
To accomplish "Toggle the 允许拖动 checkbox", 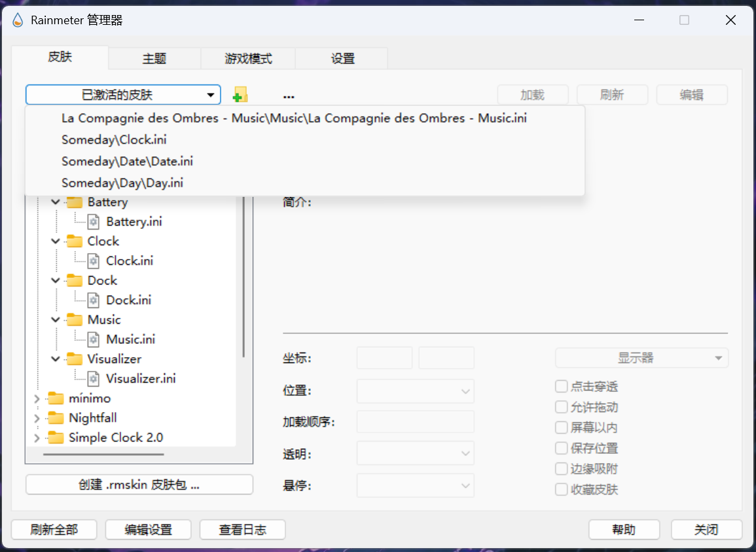I will [561, 407].
